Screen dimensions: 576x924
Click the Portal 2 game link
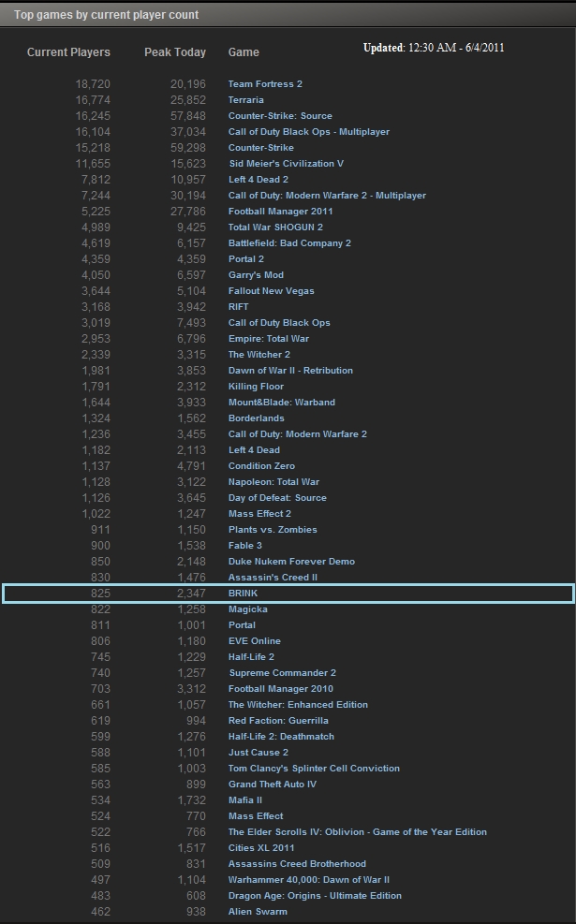pos(245,259)
